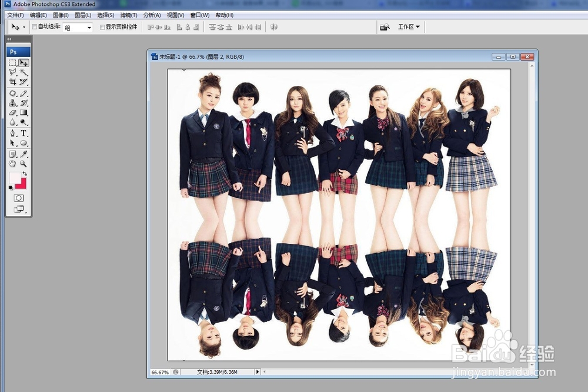
Task: Toggle Quick Mask mode
Action: click(x=18, y=198)
